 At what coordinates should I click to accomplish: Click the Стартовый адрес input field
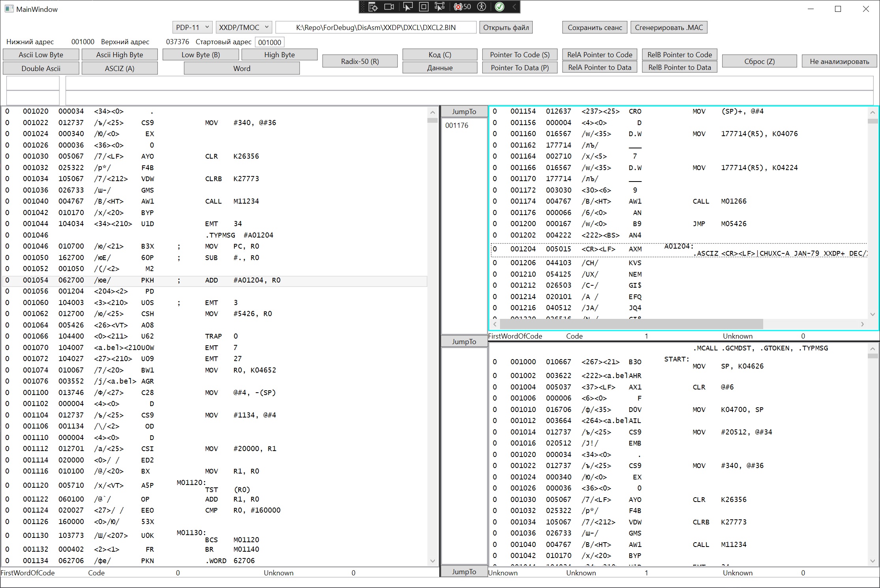(270, 42)
